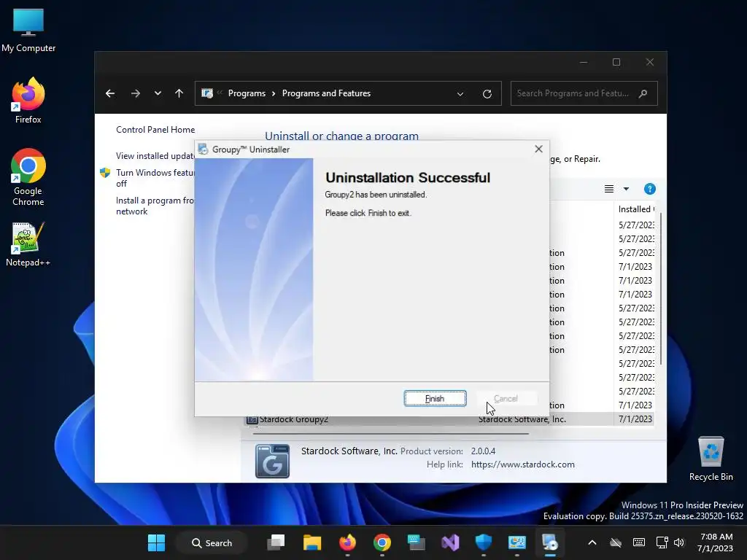Open touch keyboard tray icon

point(639,542)
